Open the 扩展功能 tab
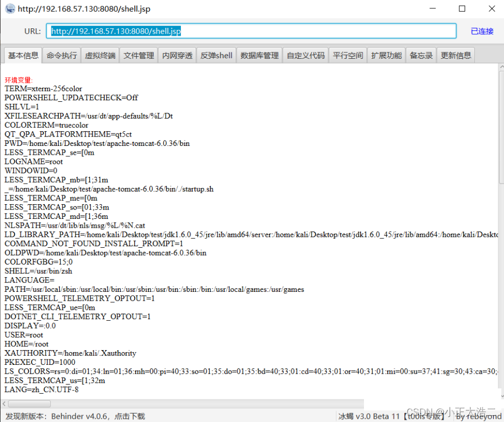 [x=386, y=55]
